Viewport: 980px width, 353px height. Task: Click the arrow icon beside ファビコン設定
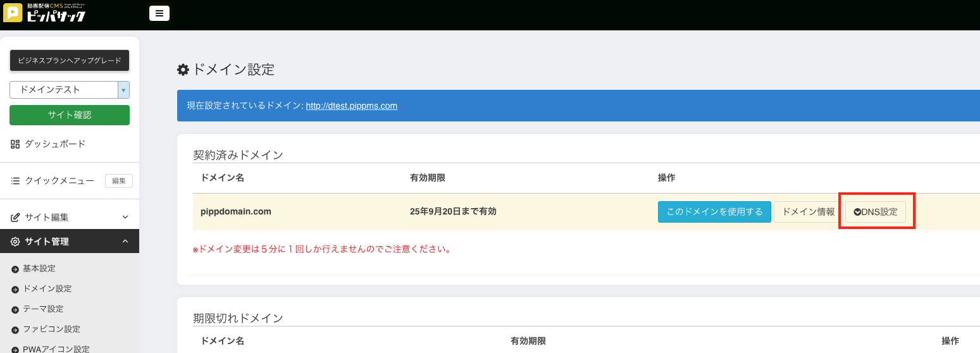pos(15,330)
